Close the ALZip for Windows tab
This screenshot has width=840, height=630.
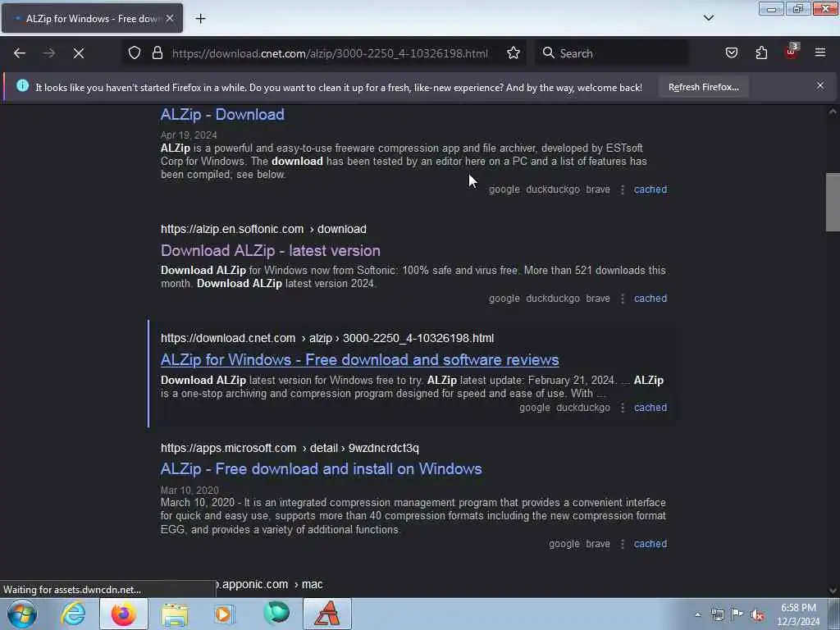tap(170, 18)
